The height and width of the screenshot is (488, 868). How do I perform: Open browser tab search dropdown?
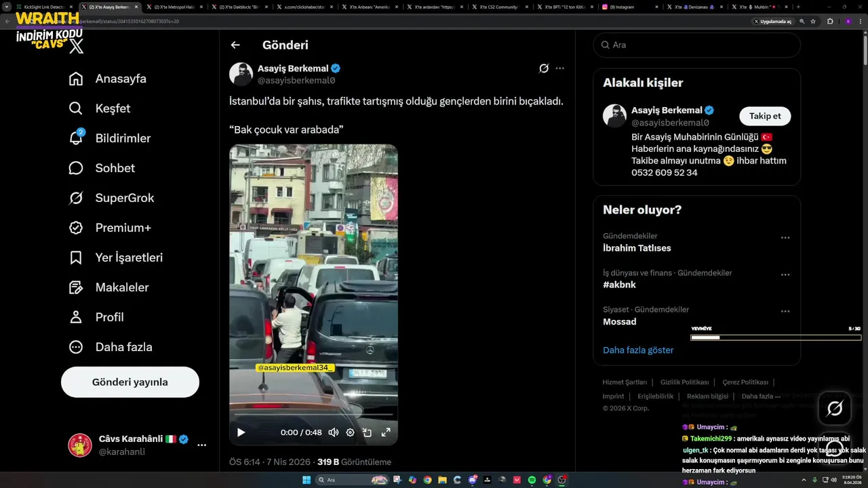point(6,7)
